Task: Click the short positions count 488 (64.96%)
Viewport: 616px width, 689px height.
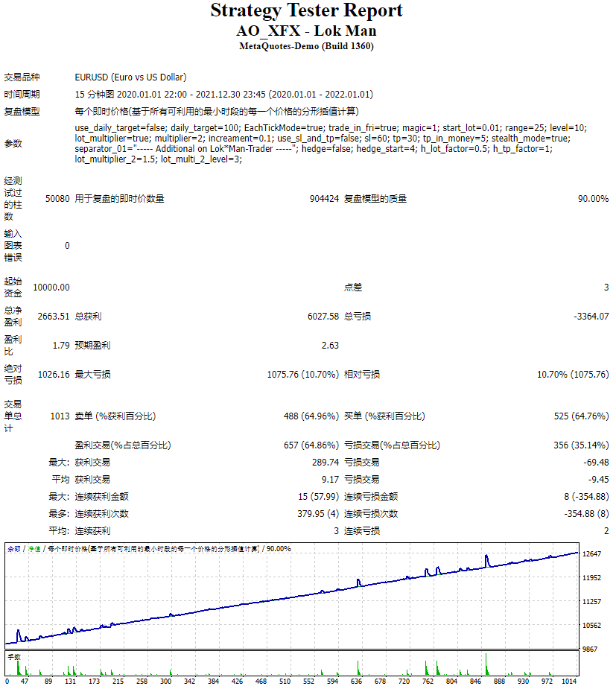Action: click(309, 416)
